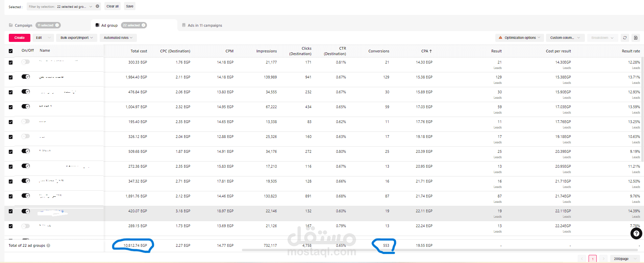Click the 14.39% result rate cell
This screenshot has width=644, height=263.
pyautogui.click(x=634, y=211)
